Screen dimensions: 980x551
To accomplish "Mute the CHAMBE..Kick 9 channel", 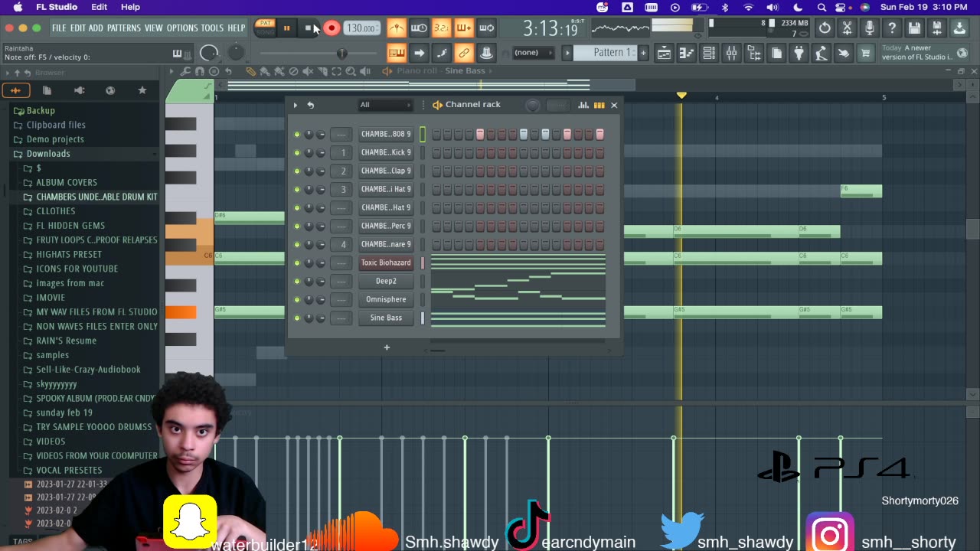I will point(297,152).
